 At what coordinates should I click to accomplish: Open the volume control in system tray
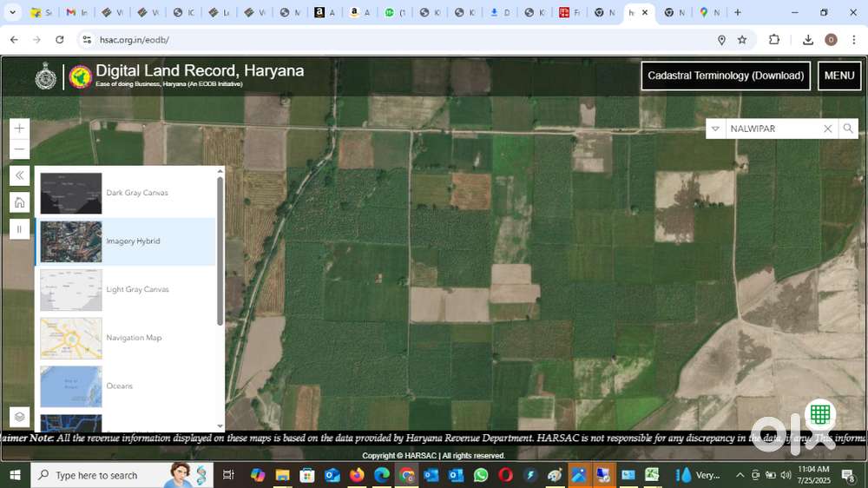786,475
